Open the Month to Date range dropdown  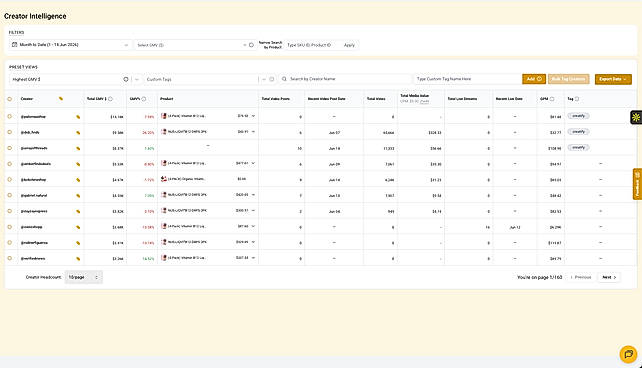(x=70, y=45)
